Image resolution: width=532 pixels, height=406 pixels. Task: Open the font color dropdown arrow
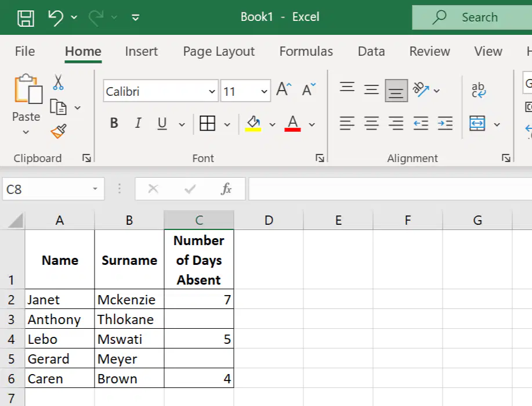click(312, 125)
